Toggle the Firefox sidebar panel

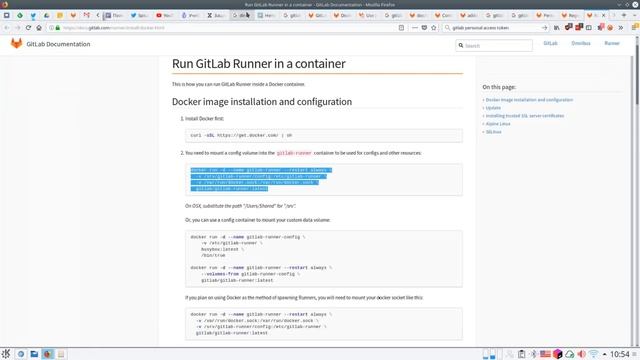[x=589, y=28]
